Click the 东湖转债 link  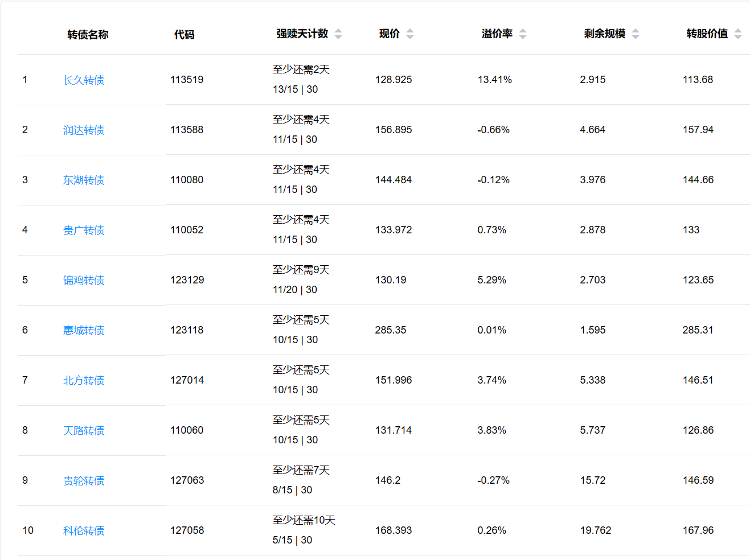(x=84, y=180)
